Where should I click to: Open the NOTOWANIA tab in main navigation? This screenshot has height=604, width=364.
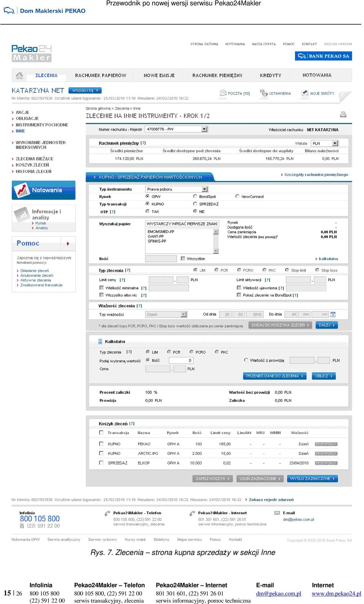317,75
